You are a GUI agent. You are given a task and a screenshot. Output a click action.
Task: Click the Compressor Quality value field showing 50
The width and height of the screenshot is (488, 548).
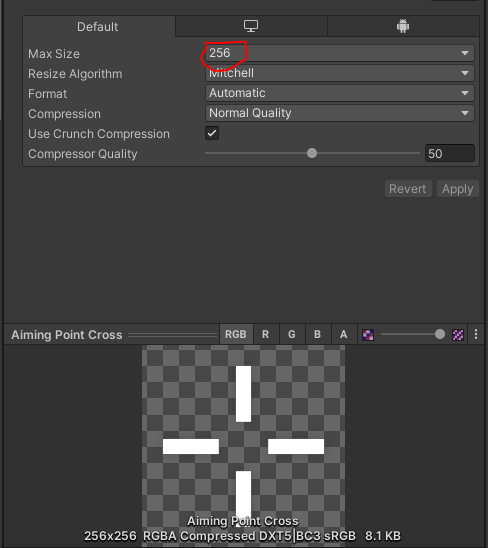click(450, 153)
